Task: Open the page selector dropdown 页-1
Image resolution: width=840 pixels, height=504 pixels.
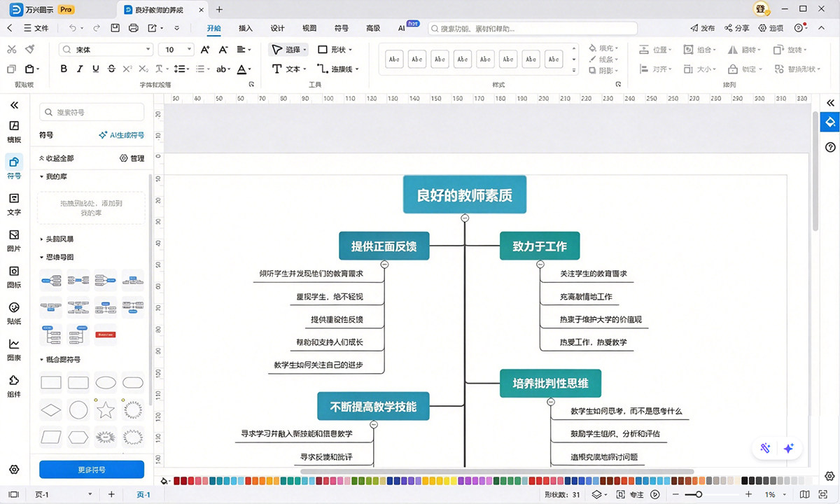Action: click(x=64, y=494)
